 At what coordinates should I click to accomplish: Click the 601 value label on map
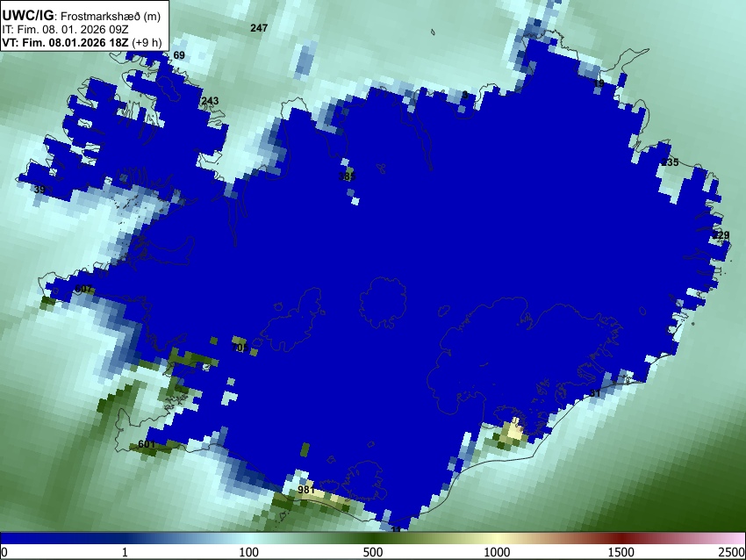[146, 444]
